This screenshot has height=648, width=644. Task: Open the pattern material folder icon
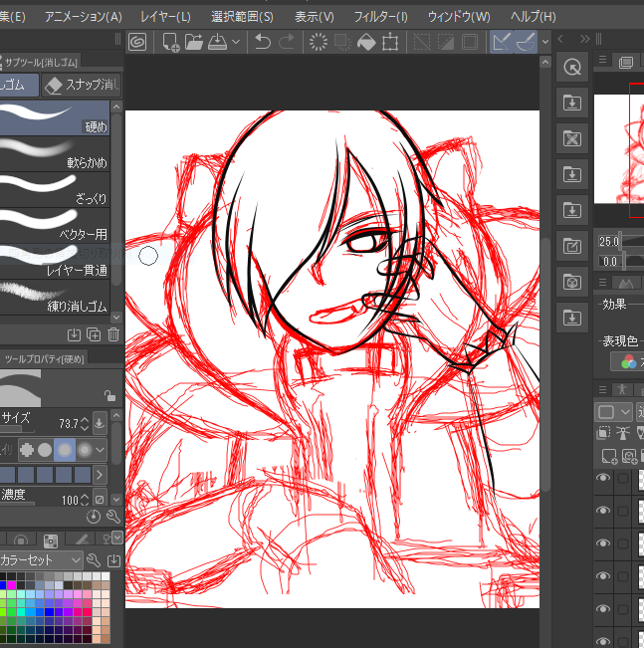(572, 139)
